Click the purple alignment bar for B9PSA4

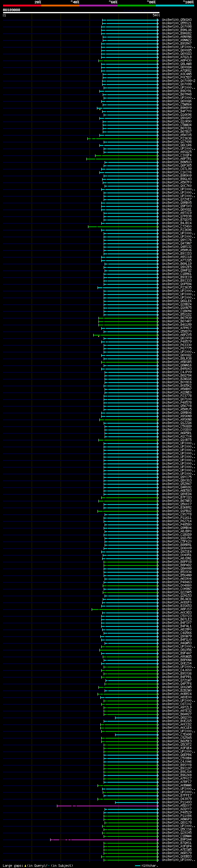pos(104,840)
